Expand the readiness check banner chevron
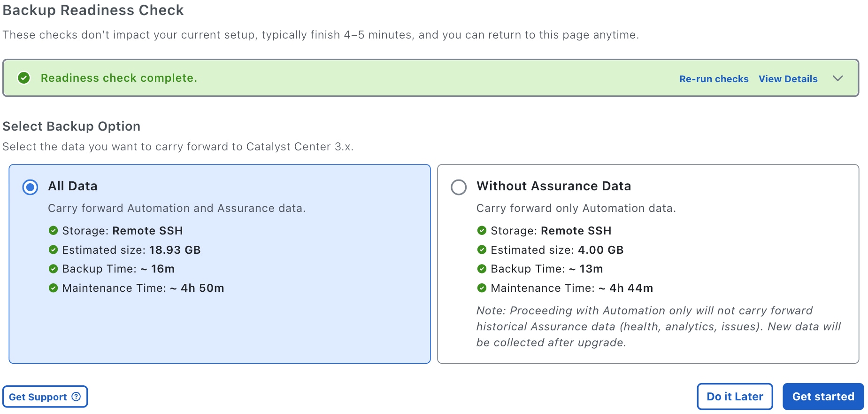868x414 pixels. click(x=838, y=78)
